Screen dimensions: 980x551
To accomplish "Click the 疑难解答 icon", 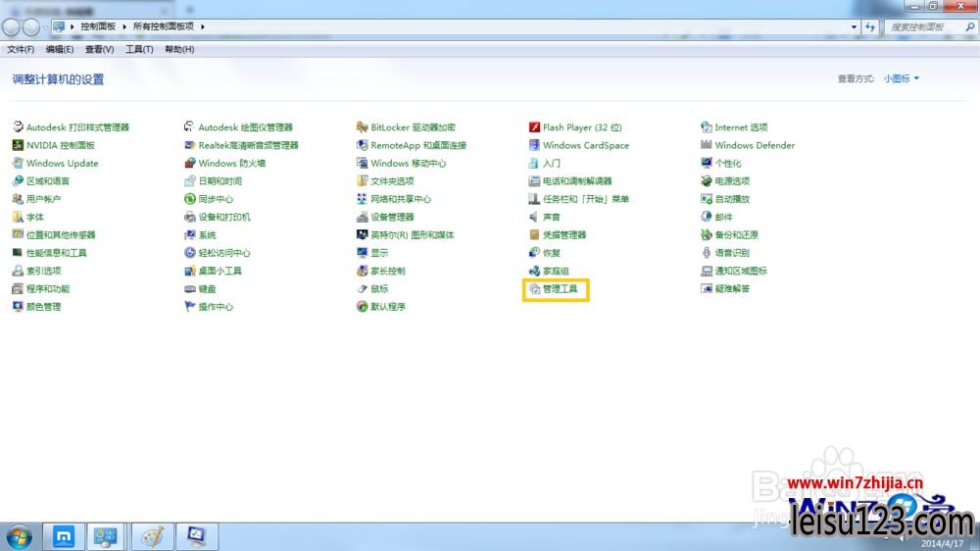I will (x=707, y=289).
